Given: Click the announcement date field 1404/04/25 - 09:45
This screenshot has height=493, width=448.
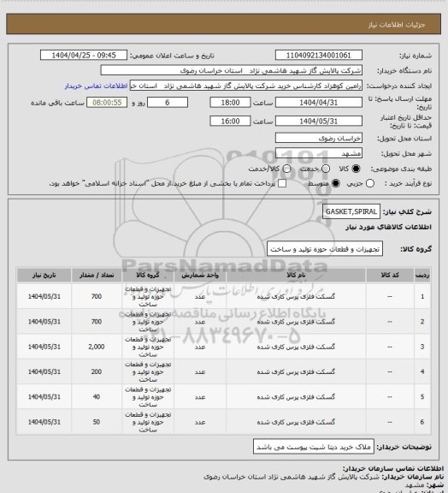Looking at the screenshot, I should pos(84,55).
